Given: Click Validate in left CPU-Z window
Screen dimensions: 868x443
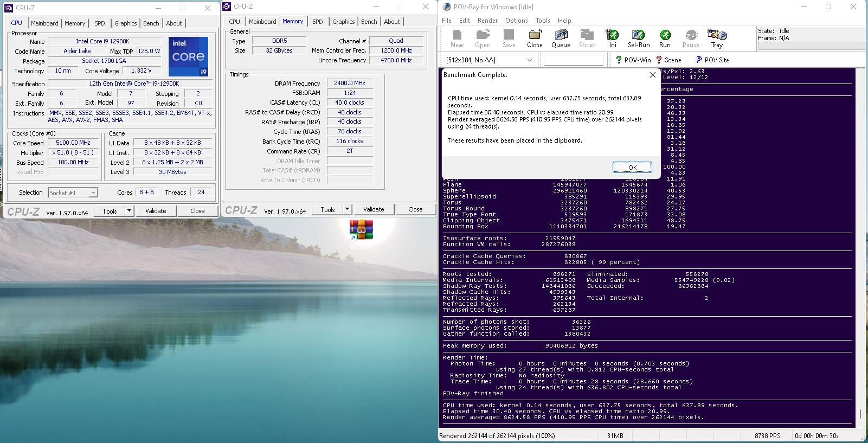Looking at the screenshot, I should pos(156,211).
